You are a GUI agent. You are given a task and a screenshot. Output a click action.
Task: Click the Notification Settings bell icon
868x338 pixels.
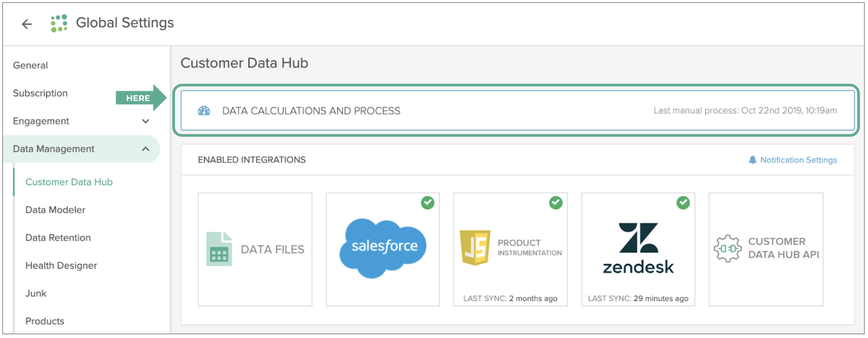pyautogui.click(x=752, y=160)
